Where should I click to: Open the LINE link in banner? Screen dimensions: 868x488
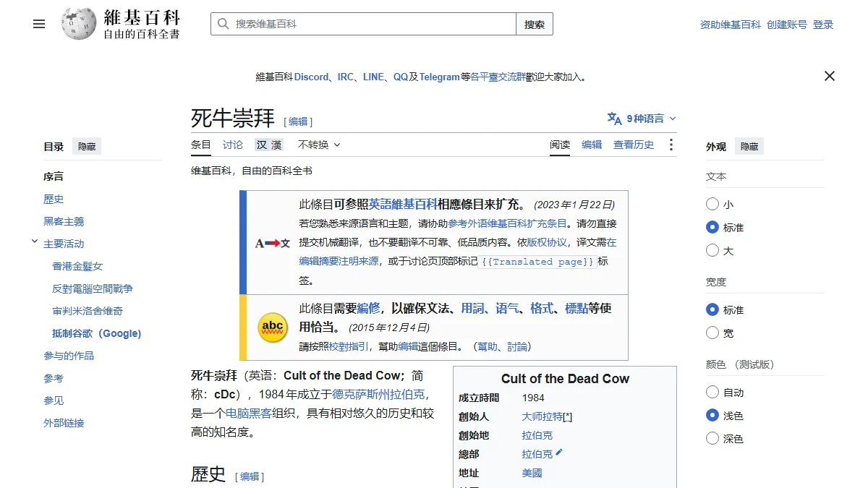coord(373,77)
